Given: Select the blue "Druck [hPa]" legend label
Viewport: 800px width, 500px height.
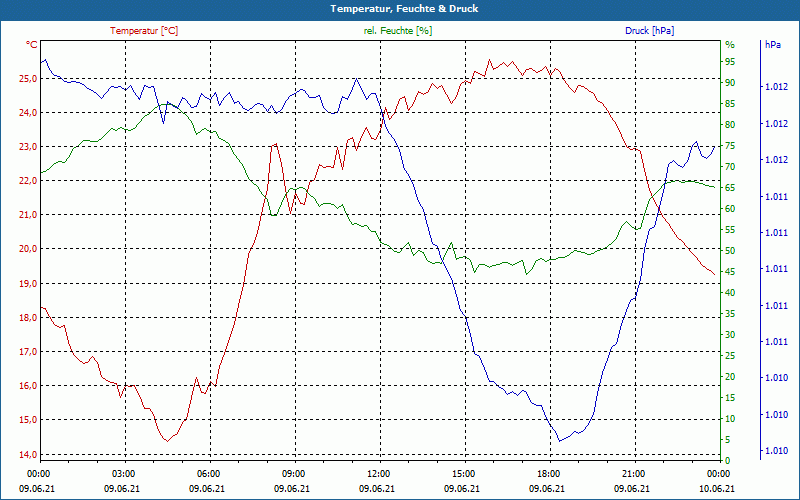Looking at the screenshot, I should pos(649,31).
